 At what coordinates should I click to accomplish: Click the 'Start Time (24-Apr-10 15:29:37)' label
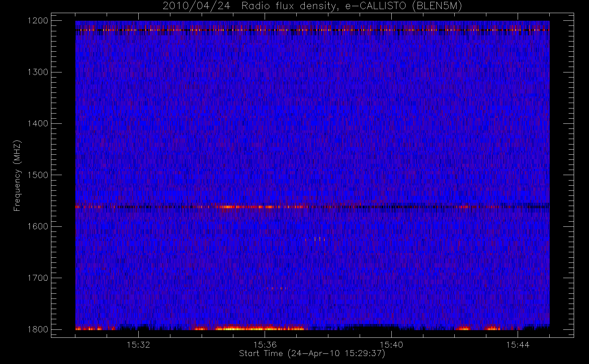312,353
